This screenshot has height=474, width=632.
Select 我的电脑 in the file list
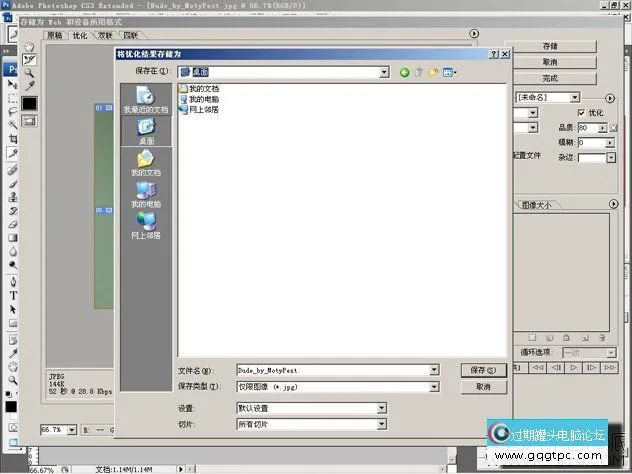[x=199, y=99]
